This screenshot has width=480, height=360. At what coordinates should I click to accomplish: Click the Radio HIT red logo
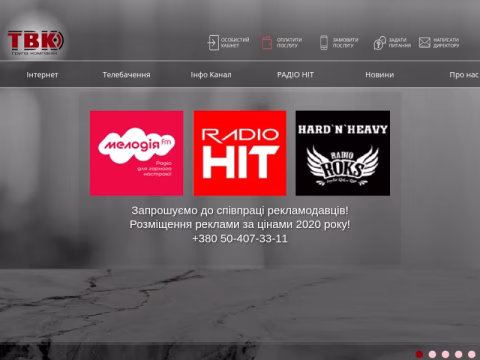[240, 153]
